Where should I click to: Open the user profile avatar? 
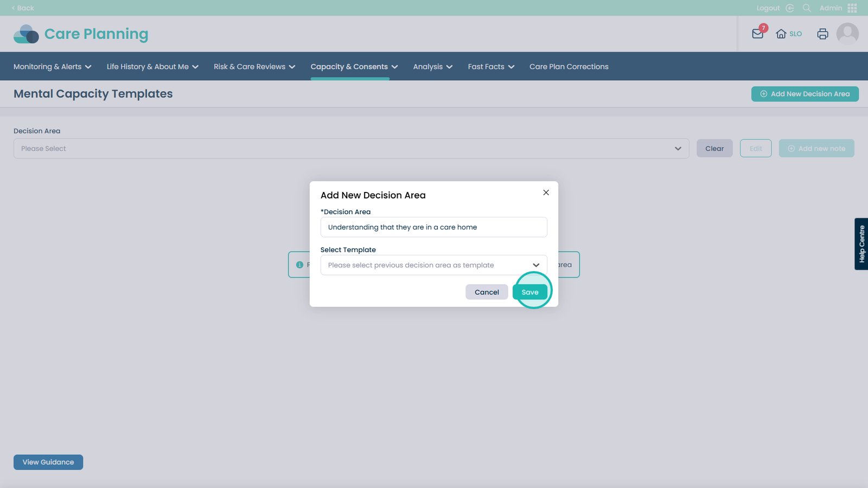click(847, 34)
